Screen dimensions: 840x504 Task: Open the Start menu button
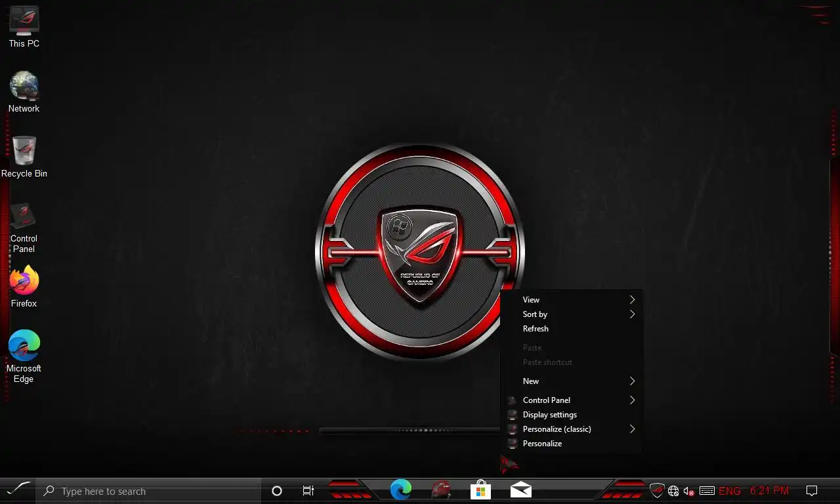[18, 490]
